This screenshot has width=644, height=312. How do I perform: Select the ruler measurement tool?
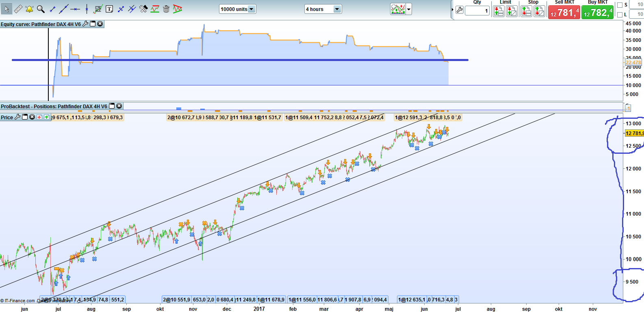pos(18,9)
